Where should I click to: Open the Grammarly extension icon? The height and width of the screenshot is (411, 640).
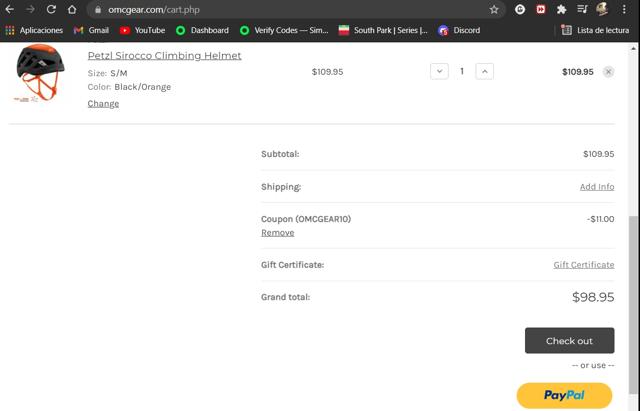coord(520,9)
